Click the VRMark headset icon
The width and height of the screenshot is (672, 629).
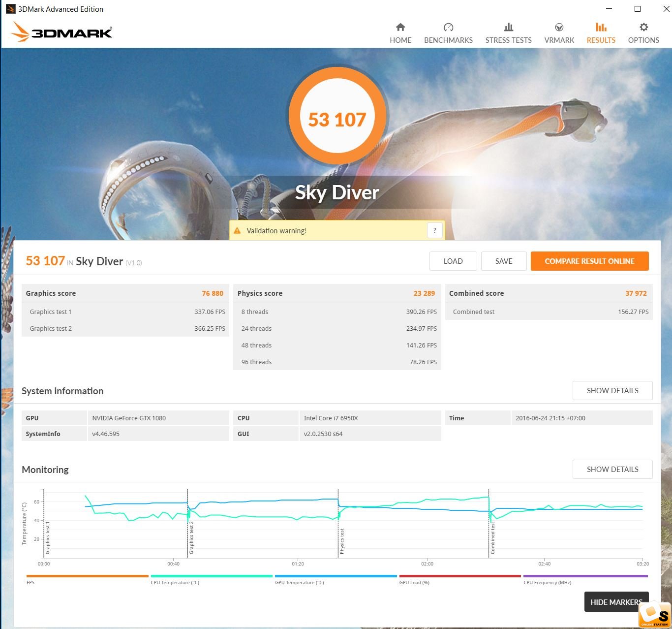click(559, 27)
